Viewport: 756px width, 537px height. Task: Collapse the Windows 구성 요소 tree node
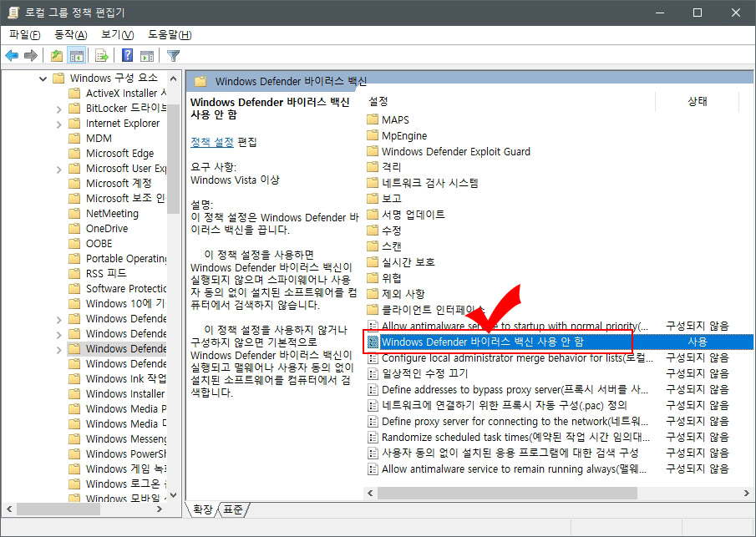[43, 79]
